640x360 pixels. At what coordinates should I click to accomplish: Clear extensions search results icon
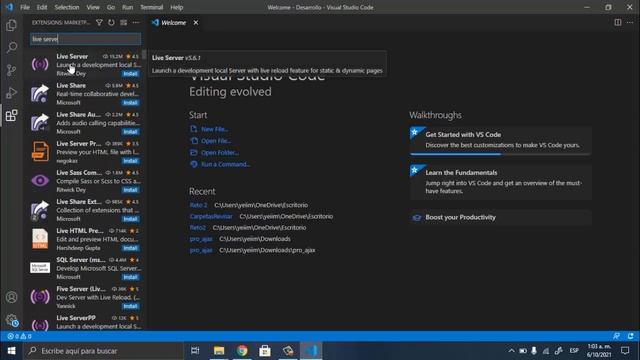coord(123,22)
